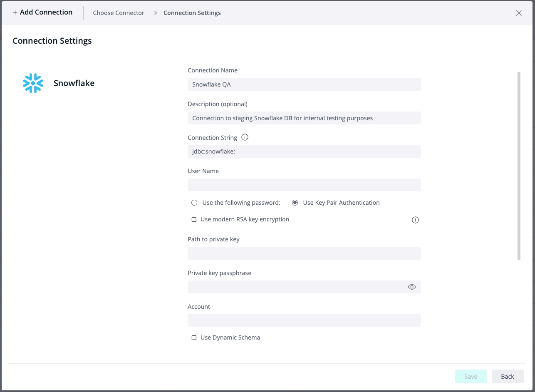
Task: Close the Add Connection dialog
Action: coord(519,13)
